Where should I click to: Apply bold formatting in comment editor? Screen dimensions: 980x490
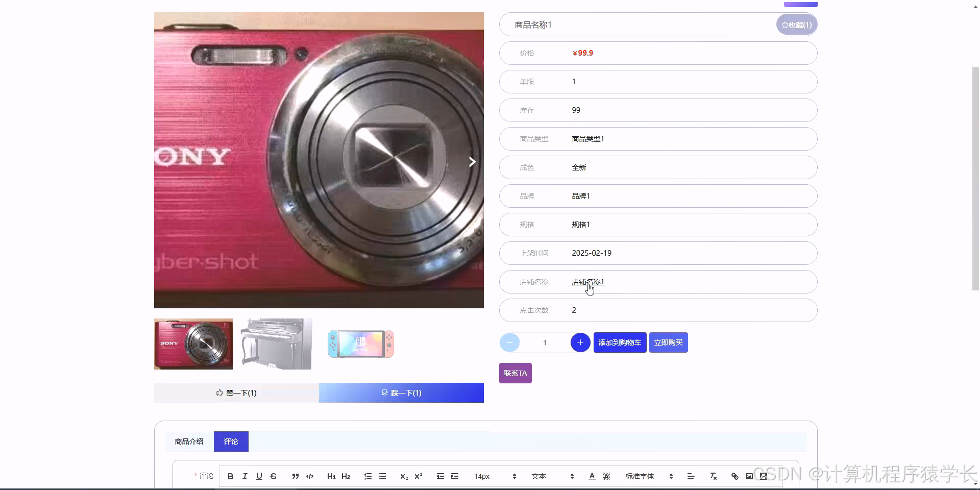tap(230, 476)
